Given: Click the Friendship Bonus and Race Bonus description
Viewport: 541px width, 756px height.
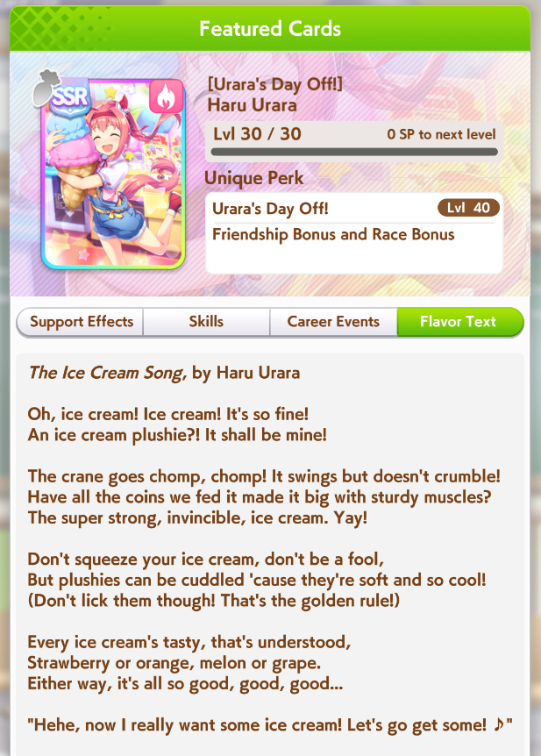Looking at the screenshot, I should click(333, 234).
